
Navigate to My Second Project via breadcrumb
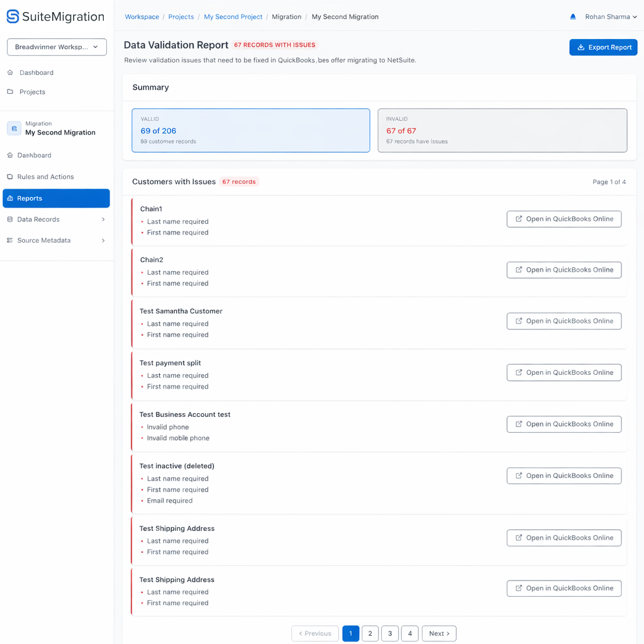click(233, 17)
